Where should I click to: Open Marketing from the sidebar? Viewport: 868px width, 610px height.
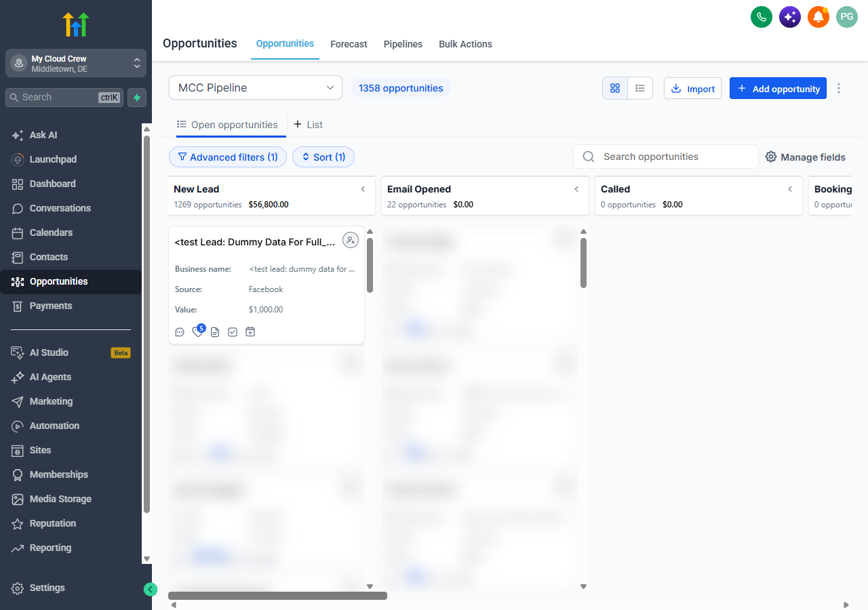coord(71,401)
